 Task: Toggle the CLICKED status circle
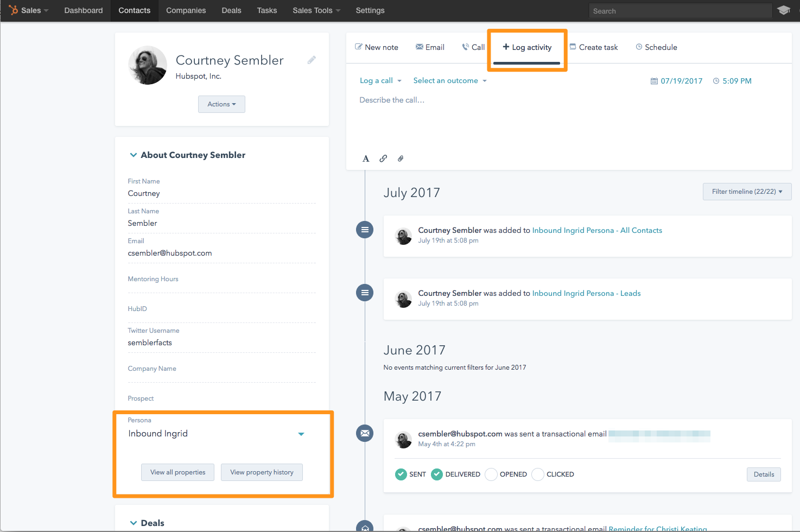point(538,474)
